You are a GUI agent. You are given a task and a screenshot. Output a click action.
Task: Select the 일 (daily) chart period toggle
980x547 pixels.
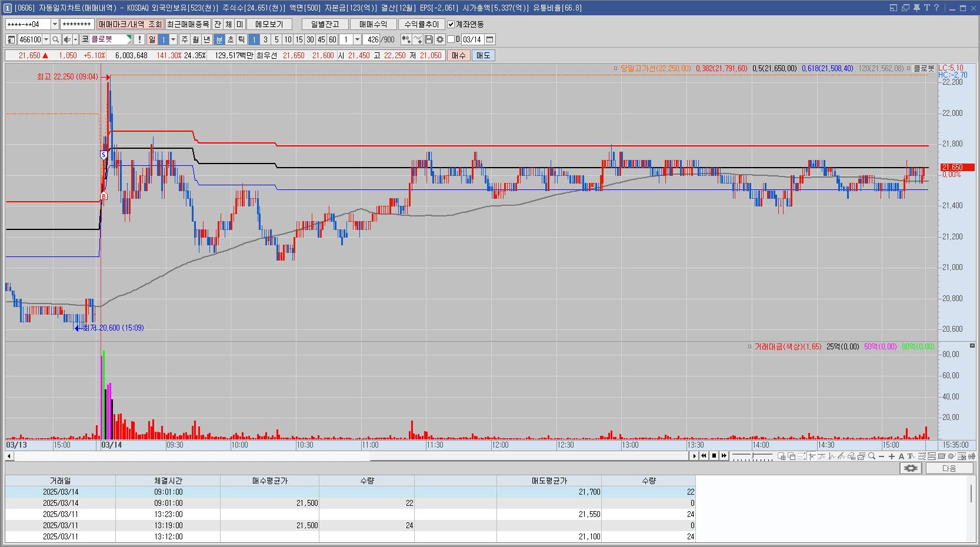(152, 39)
